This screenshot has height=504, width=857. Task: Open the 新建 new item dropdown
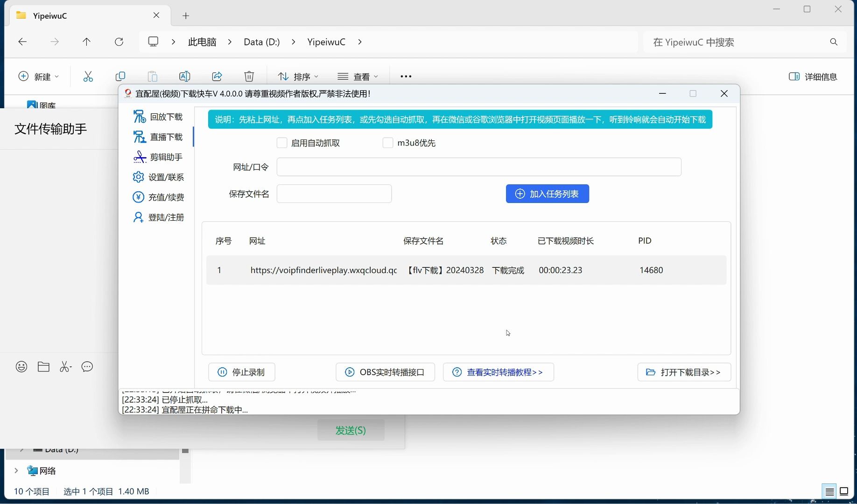pyautogui.click(x=38, y=76)
